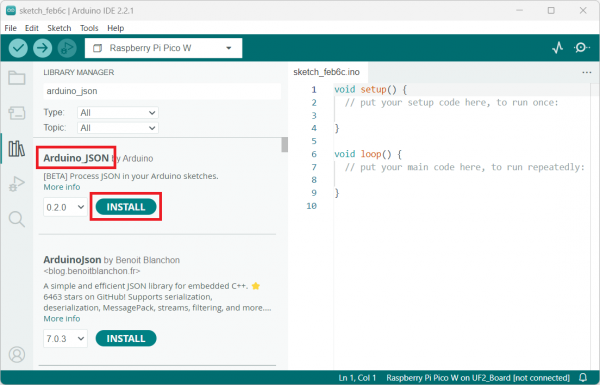Open the Search sidebar icon
This screenshot has width=600, height=385.
17,219
